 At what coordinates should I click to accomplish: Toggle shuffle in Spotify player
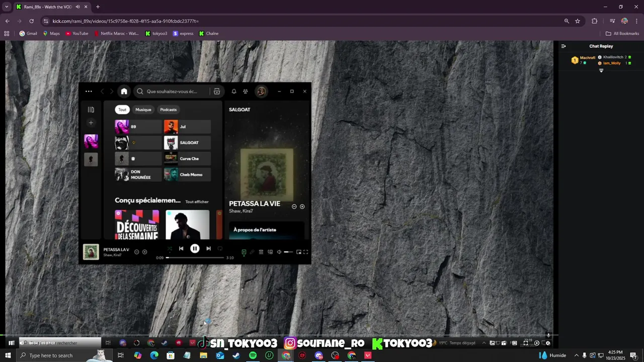tap(170, 248)
